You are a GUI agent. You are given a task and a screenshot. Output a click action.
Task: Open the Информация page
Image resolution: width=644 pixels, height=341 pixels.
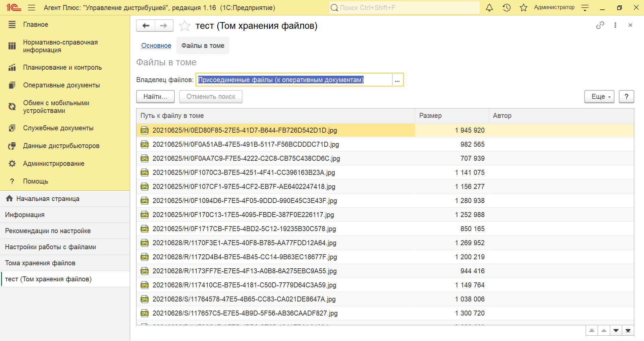click(65, 215)
